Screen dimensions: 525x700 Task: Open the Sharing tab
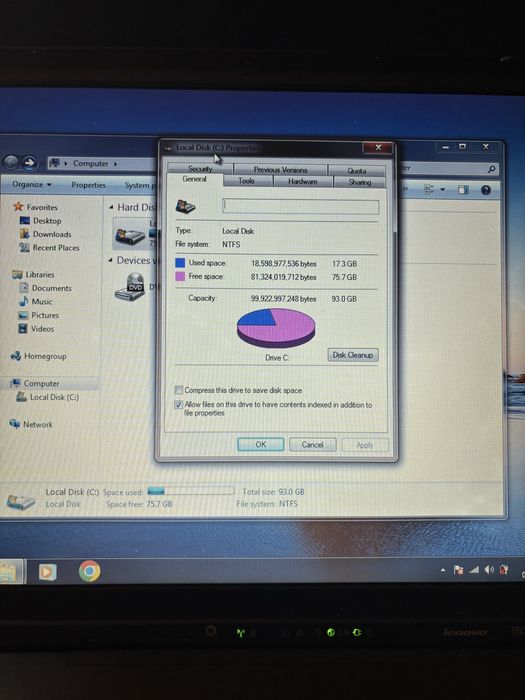click(360, 182)
